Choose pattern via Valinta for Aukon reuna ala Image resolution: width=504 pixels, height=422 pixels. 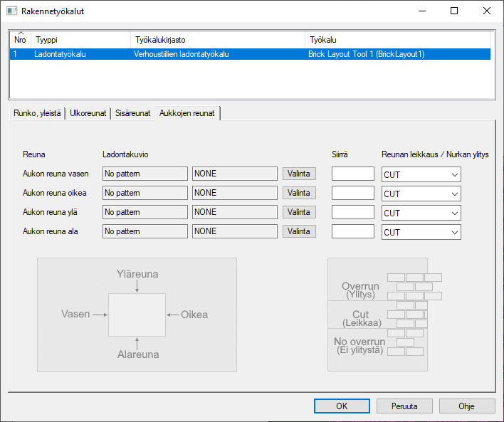pyautogui.click(x=299, y=231)
